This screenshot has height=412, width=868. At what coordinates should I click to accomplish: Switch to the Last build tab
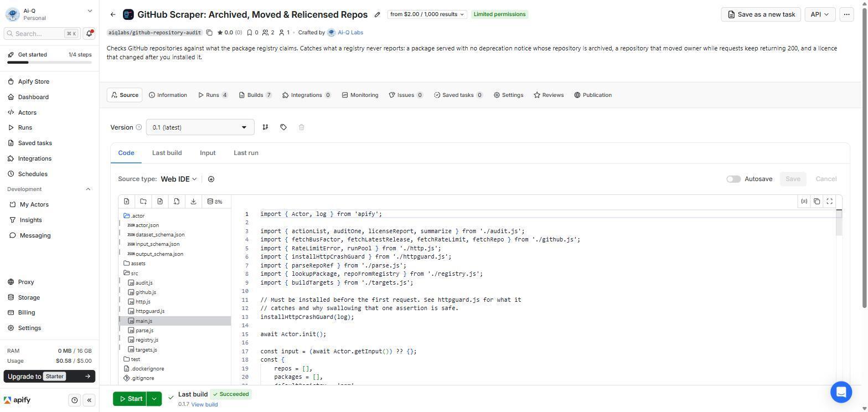[x=167, y=153]
